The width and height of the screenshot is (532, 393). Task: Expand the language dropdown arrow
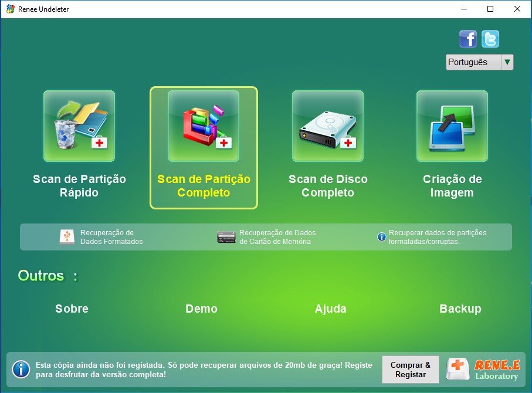point(507,62)
